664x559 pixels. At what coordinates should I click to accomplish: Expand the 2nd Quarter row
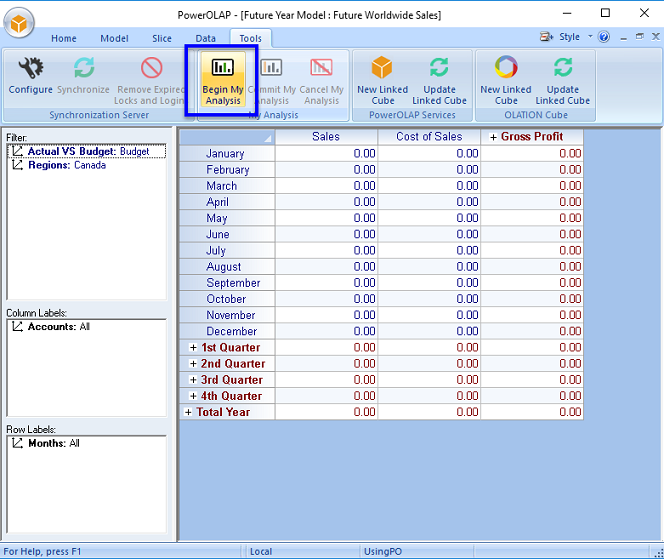click(193, 364)
